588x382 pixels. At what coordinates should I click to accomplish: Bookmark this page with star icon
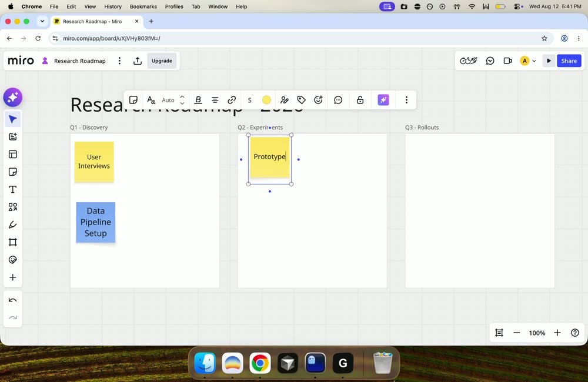point(544,38)
